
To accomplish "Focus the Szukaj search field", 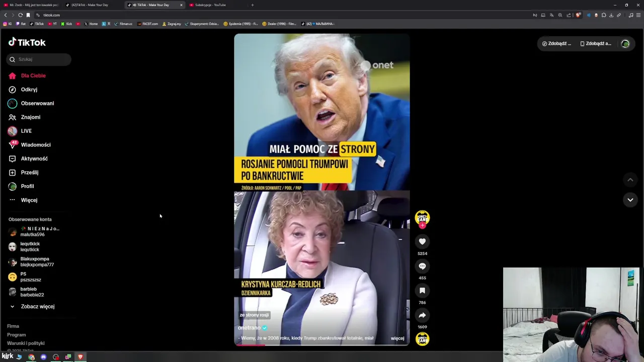I will 39,59.
